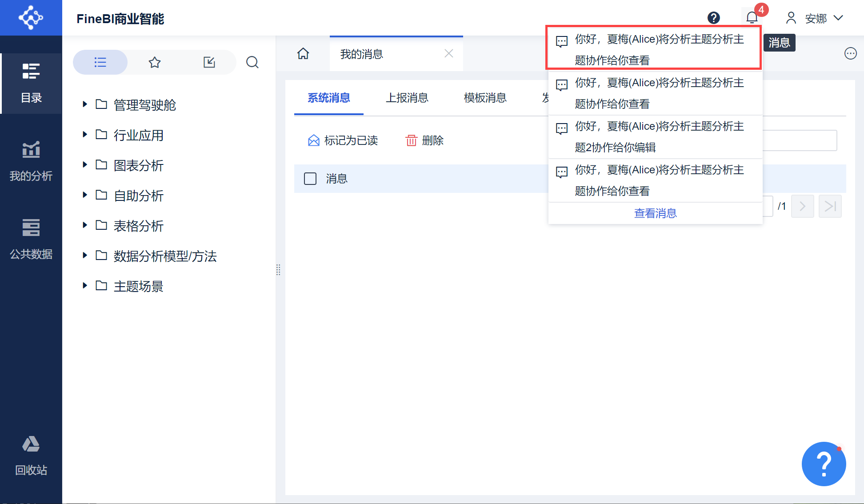The width and height of the screenshot is (864, 504).
Task: Switch to the shared-with-me view icon
Action: coord(209,62)
